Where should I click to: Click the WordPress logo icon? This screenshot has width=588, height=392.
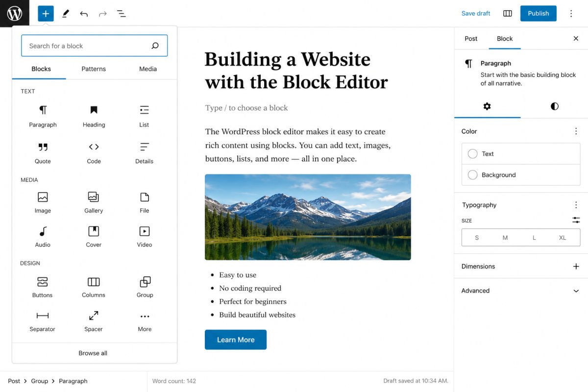click(15, 13)
